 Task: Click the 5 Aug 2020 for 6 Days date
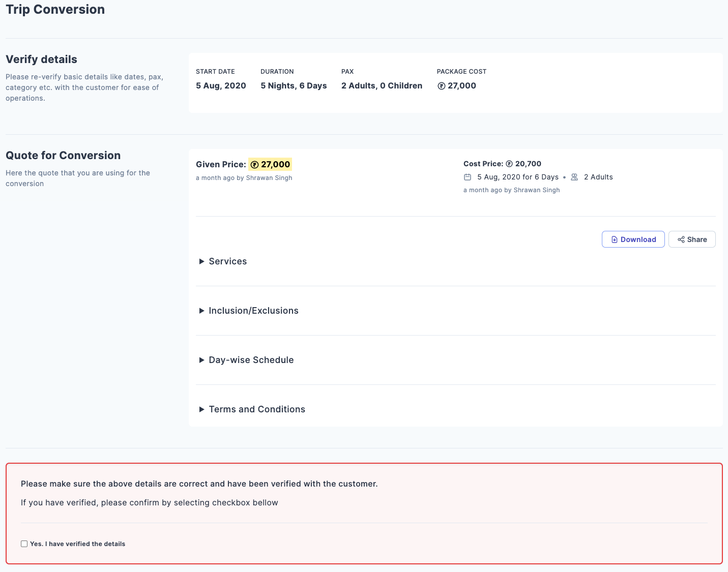coord(517,176)
